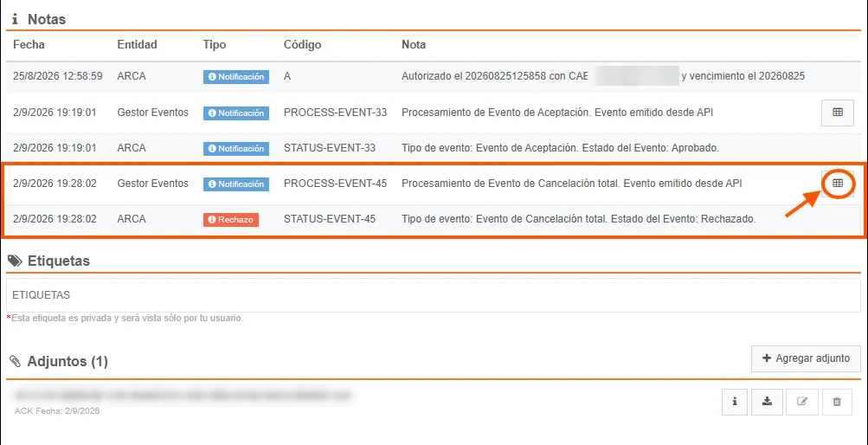The image size is (868, 445).
Task: Edit the attachment with pencil icon
Action: coord(801,402)
